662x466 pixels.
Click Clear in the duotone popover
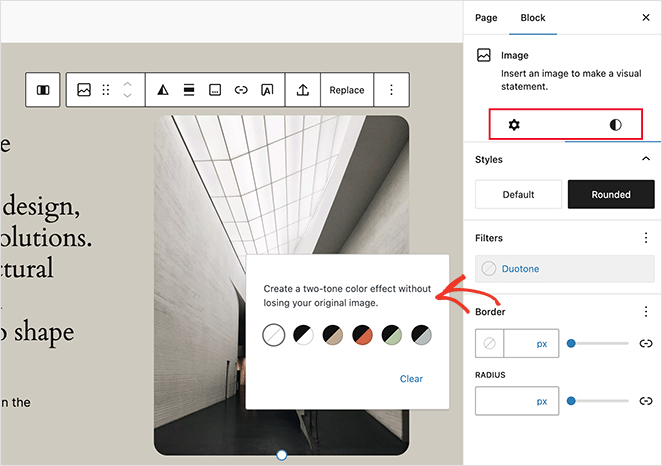(411, 379)
